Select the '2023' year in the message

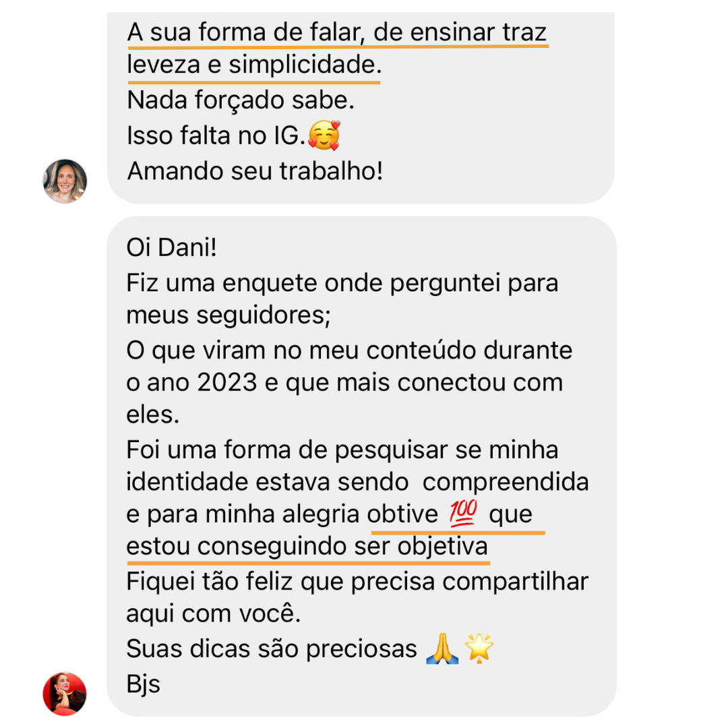click(226, 383)
